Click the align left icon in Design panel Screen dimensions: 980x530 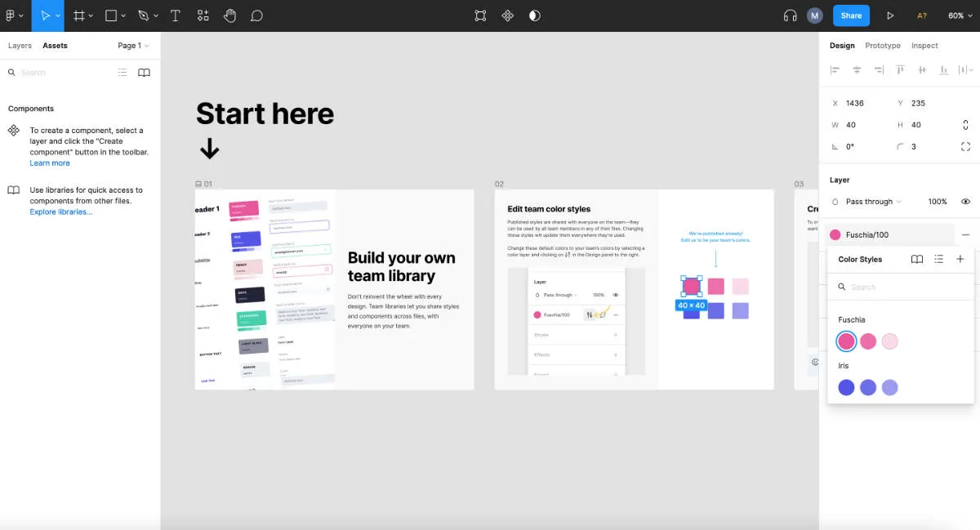(x=835, y=69)
